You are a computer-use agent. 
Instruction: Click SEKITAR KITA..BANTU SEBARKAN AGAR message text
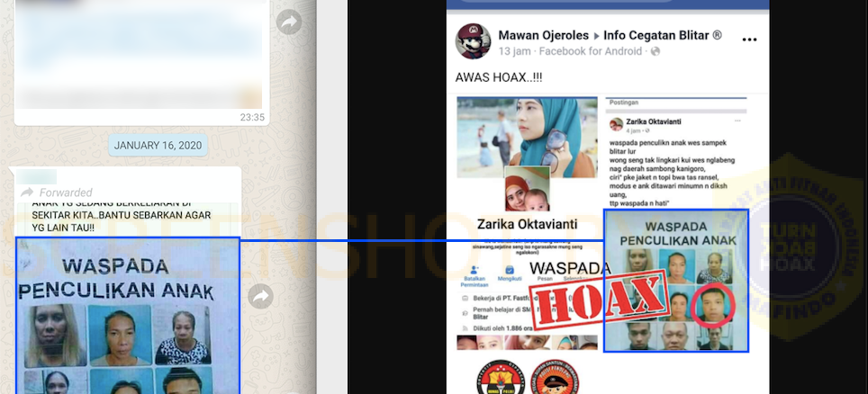tap(122, 215)
